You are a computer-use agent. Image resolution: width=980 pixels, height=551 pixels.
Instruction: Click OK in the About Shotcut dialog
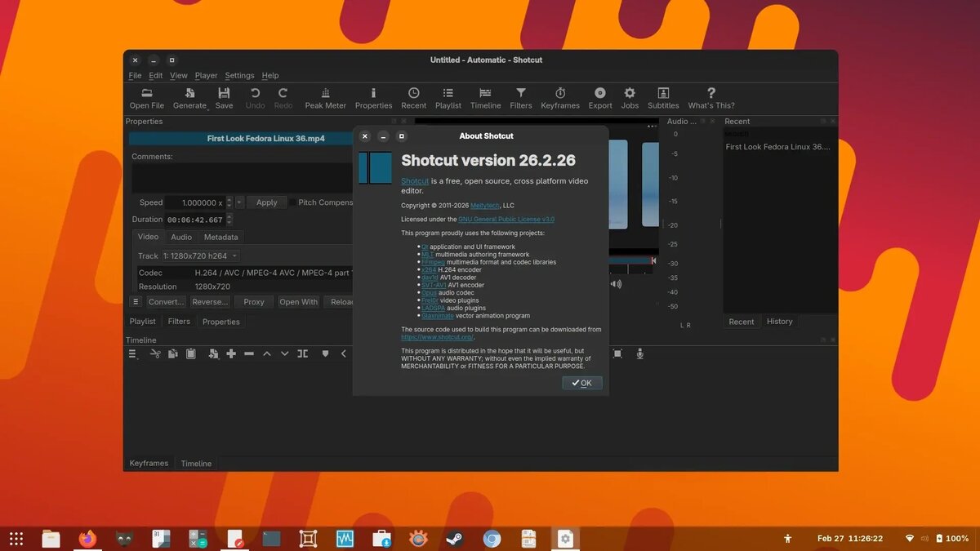tap(582, 383)
